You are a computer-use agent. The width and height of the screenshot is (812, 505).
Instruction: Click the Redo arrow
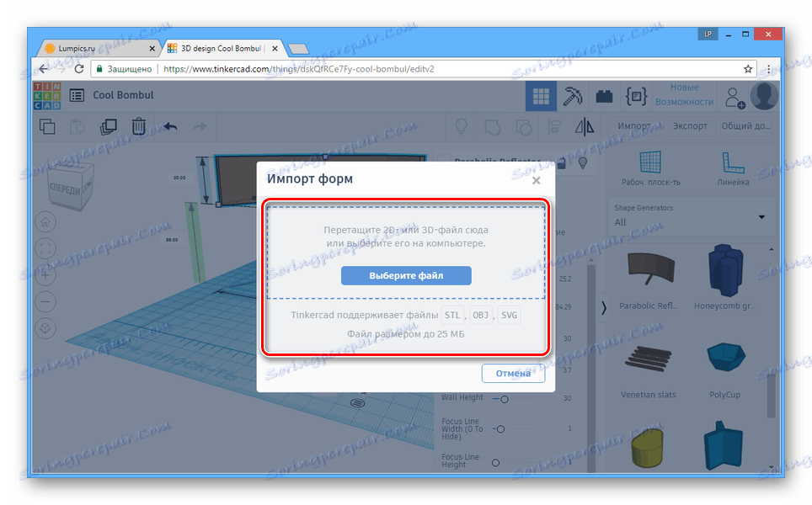[x=200, y=126]
